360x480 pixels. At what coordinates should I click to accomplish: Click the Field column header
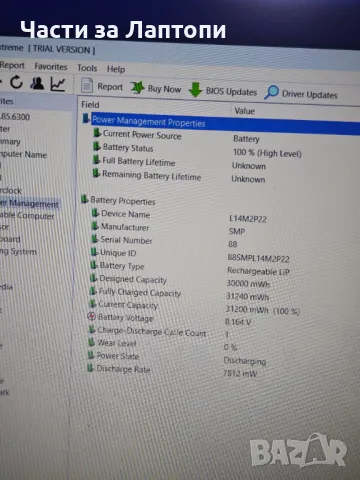(x=90, y=105)
